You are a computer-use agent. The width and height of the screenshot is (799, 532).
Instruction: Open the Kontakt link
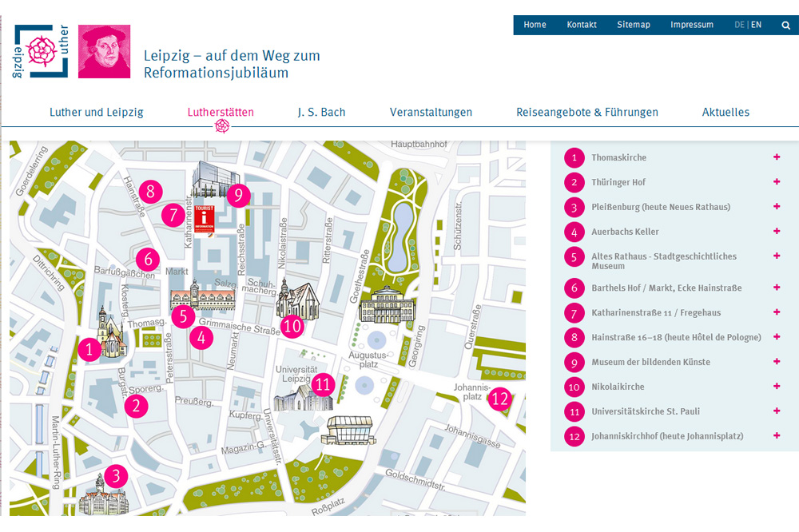582,25
